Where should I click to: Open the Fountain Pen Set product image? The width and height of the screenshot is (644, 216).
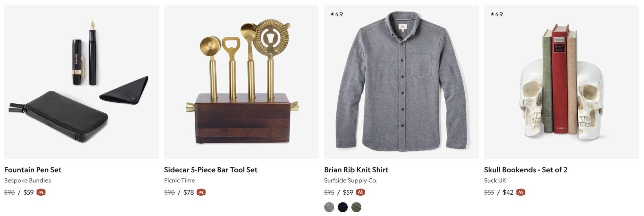(x=81, y=82)
